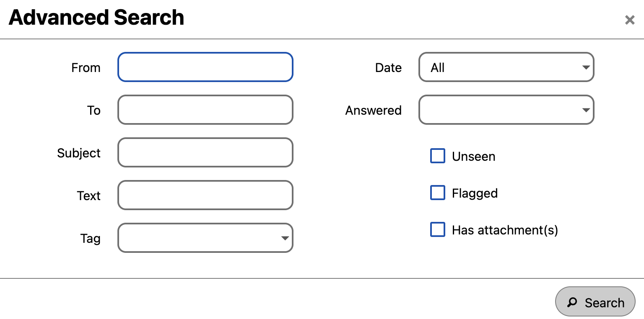Check the Has attachment(s) box
The width and height of the screenshot is (644, 319).
click(438, 229)
